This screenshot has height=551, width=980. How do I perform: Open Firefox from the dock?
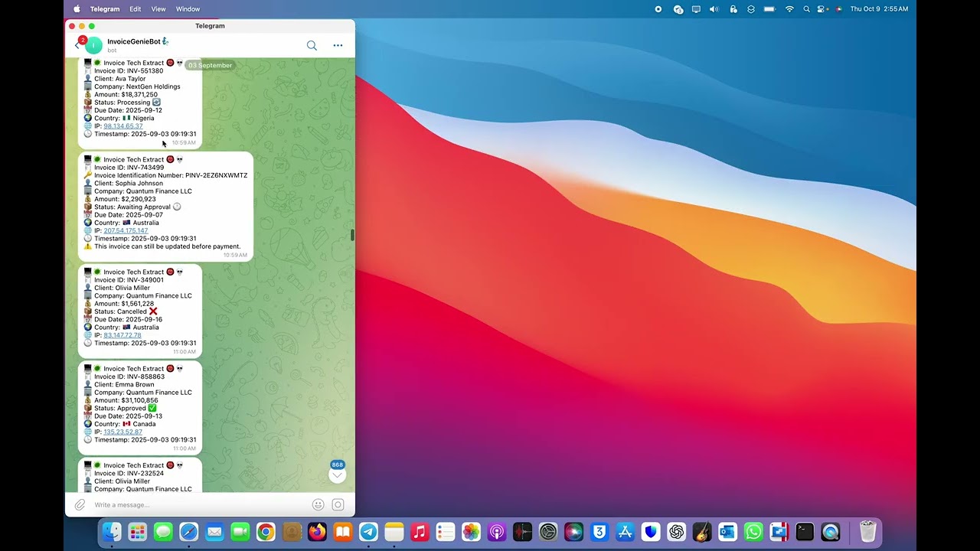tap(317, 531)
